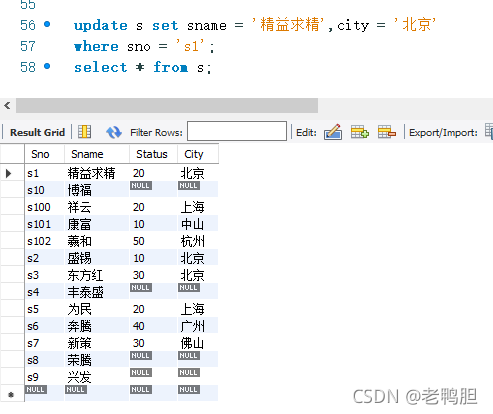
Task: Click the insert new row icon
Action: click(x=360, y=132)
